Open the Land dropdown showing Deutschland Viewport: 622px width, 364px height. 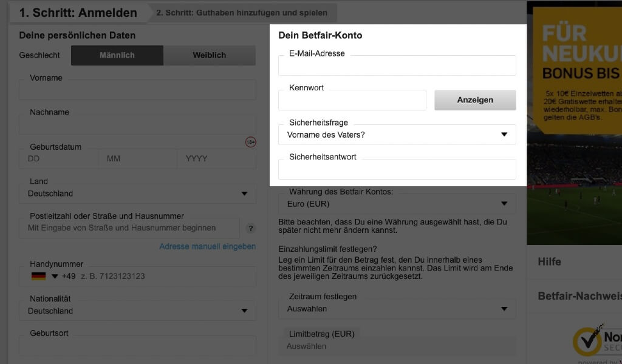point(137,194)
